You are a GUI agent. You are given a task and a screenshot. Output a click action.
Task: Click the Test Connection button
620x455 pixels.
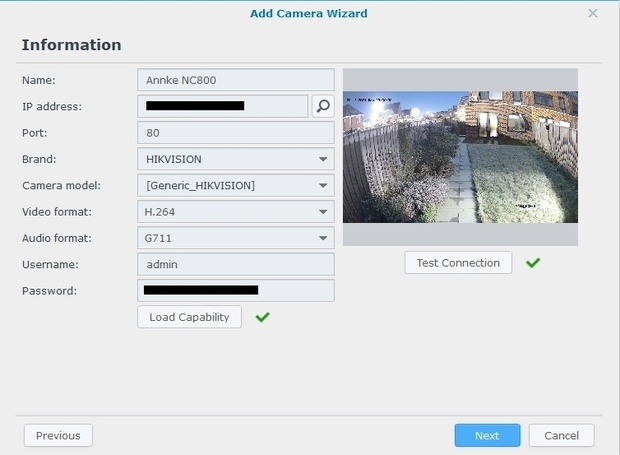pyautogui.click(x=458, y=263)
